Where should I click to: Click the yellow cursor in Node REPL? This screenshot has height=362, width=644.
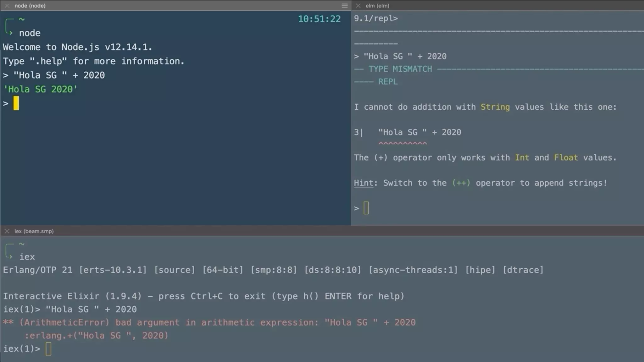[16, 103]
